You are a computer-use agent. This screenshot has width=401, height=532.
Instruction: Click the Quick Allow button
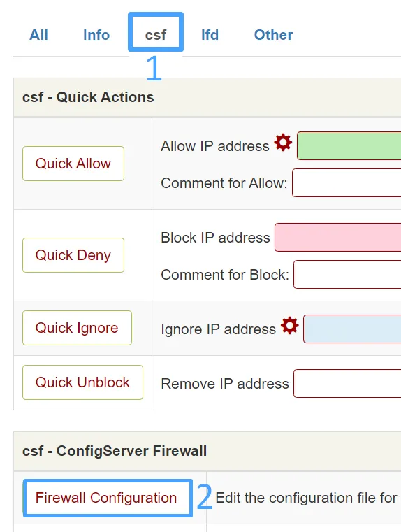pyautogui.click(x=73, y=164)
